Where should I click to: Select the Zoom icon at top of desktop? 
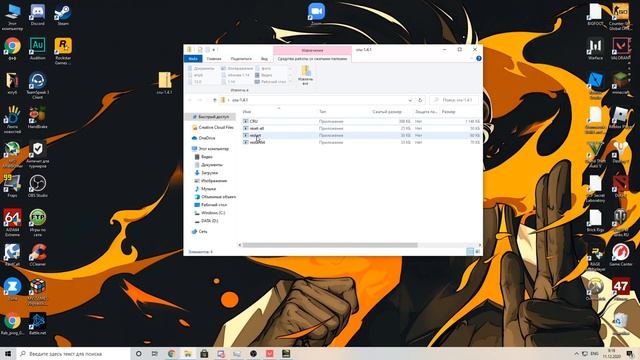coord(316,14)
